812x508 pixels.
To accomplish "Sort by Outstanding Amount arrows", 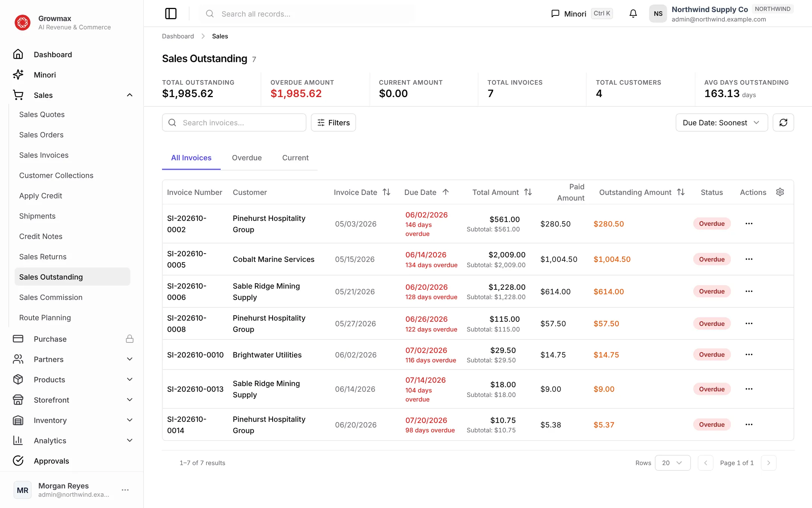I will 681,192.
